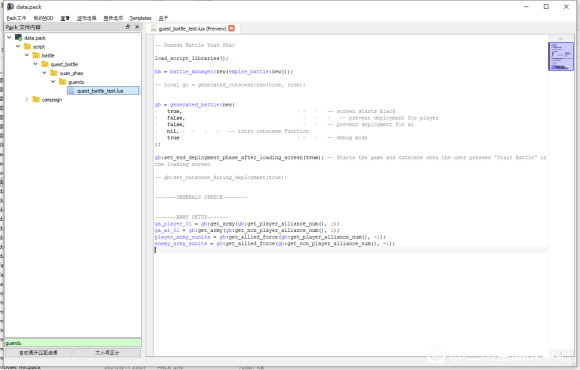Collapse the quest_battle folder
This screenshot has width=580, height=370.
point(36,64)
